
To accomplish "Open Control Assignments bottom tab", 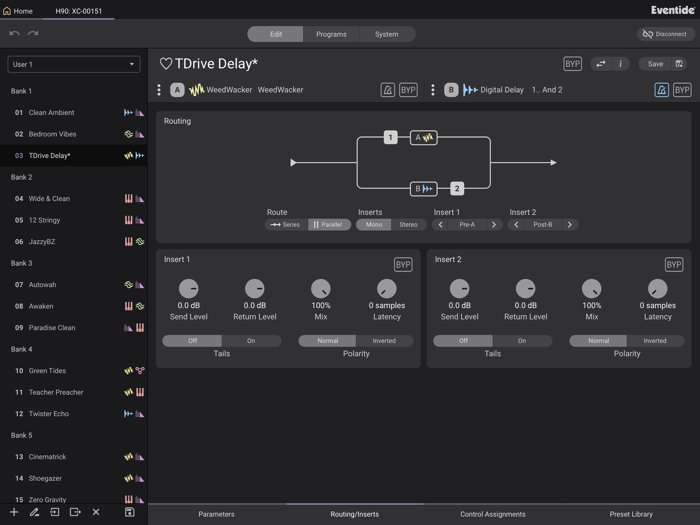I will tap(493, 514).
